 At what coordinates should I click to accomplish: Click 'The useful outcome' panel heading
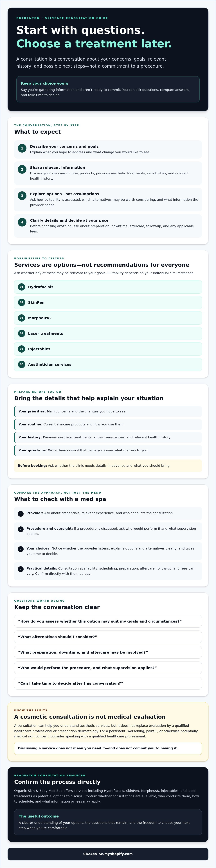pyautogui.click(x=39, y=816)
